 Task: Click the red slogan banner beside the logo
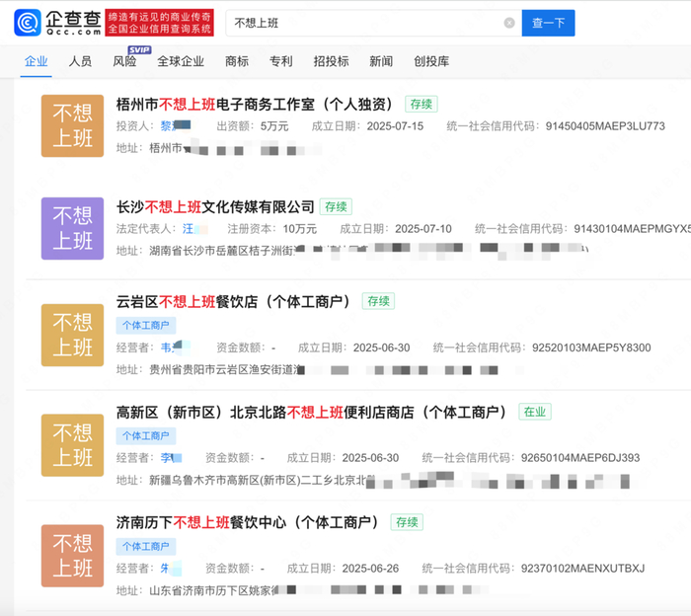[159, 23]
